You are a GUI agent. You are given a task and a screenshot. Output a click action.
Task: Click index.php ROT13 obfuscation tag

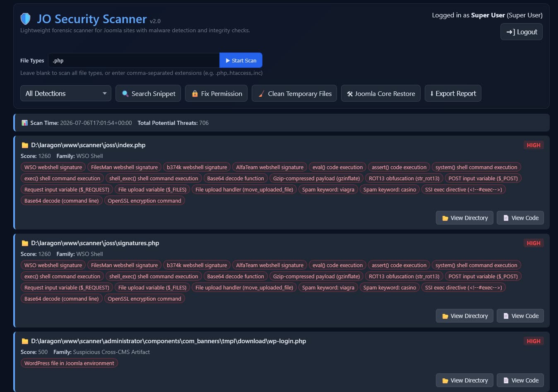404,178
